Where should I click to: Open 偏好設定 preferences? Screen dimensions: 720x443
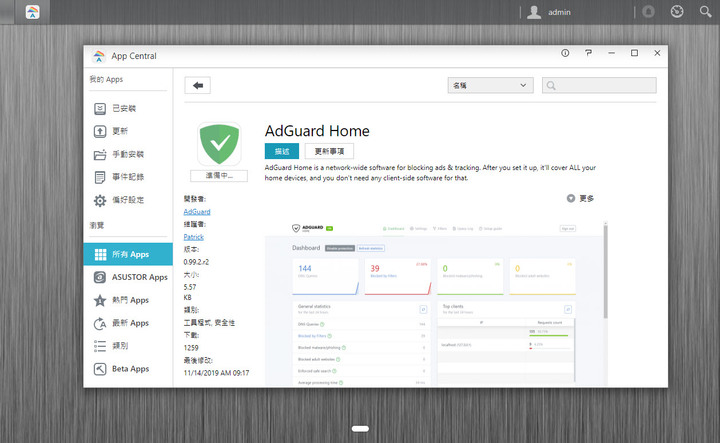click(128, 200)
